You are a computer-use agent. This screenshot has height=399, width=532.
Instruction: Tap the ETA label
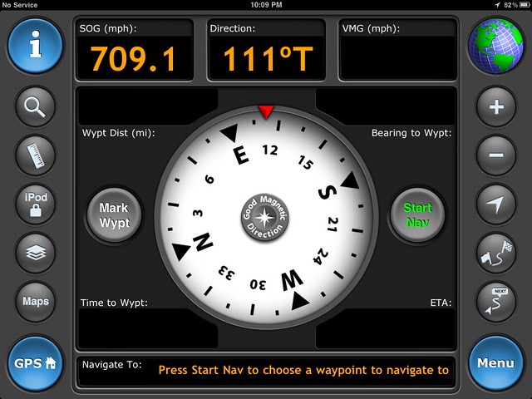click(x=441, y=303)
